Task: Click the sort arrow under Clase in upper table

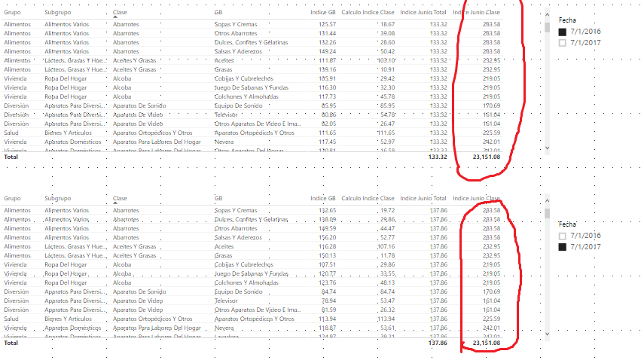Action: 115,17
